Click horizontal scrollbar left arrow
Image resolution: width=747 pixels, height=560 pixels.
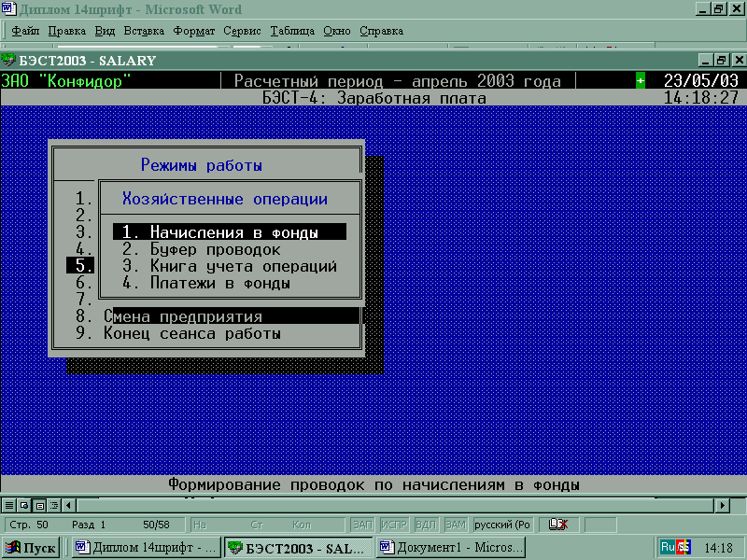[68, 505]
